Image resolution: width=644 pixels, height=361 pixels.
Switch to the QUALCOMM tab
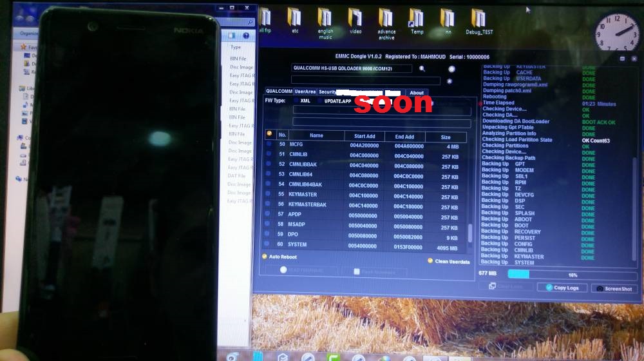tap(279, 92)
